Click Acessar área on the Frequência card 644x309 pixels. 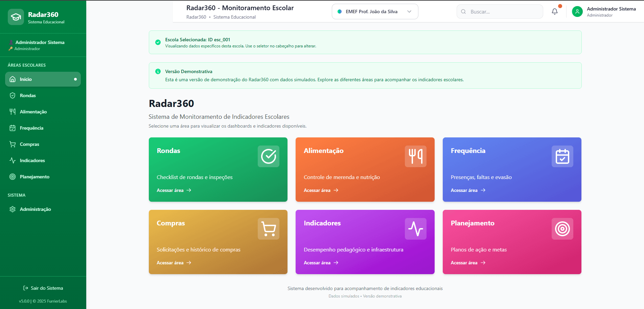pyautogui.click(x=465, y=190)
